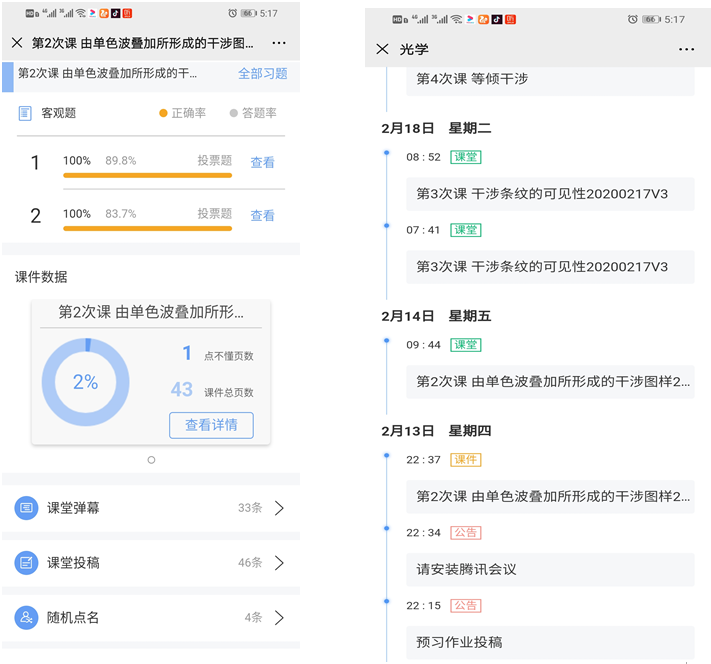Select the 正确率 legend option
Screen dimensions: 711x664
(183, 113)
